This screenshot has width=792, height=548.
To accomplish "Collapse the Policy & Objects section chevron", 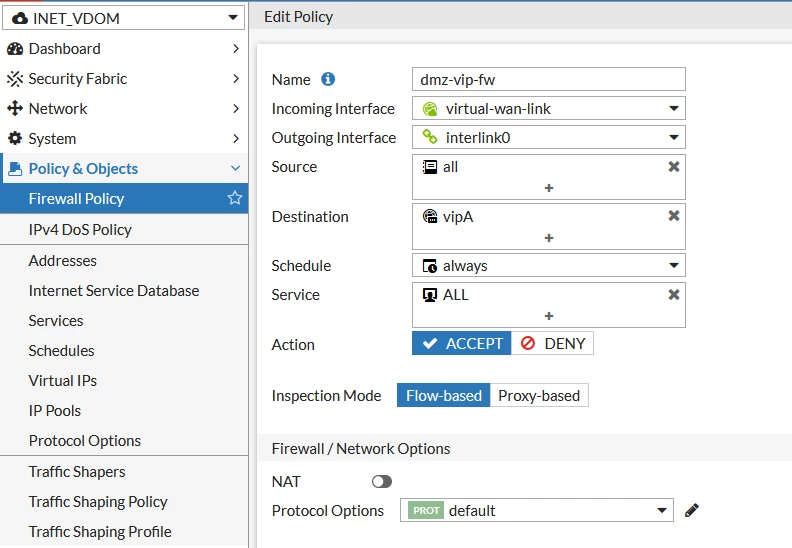I will tap(235, 168).
